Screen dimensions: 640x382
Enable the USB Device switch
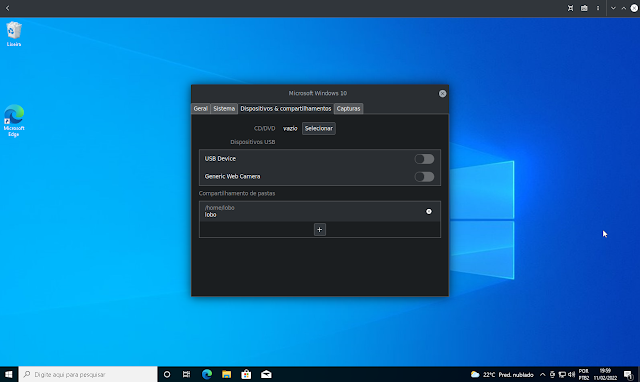424,159
